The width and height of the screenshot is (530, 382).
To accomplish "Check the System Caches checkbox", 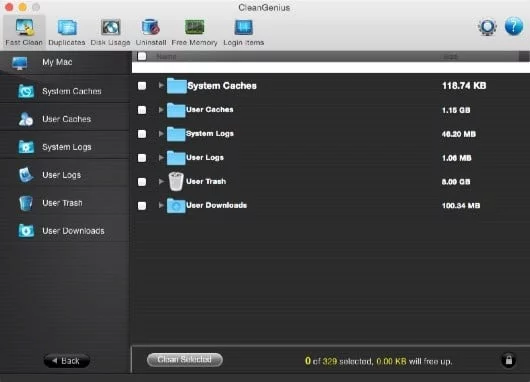I will (x=142, y=86).
